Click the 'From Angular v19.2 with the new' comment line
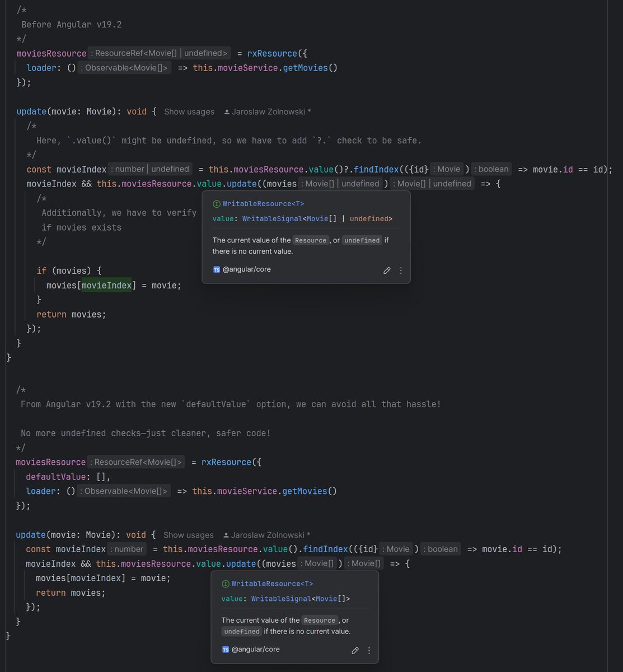The height and width of the screenshot is (672, 623). (x=231, y=404)
